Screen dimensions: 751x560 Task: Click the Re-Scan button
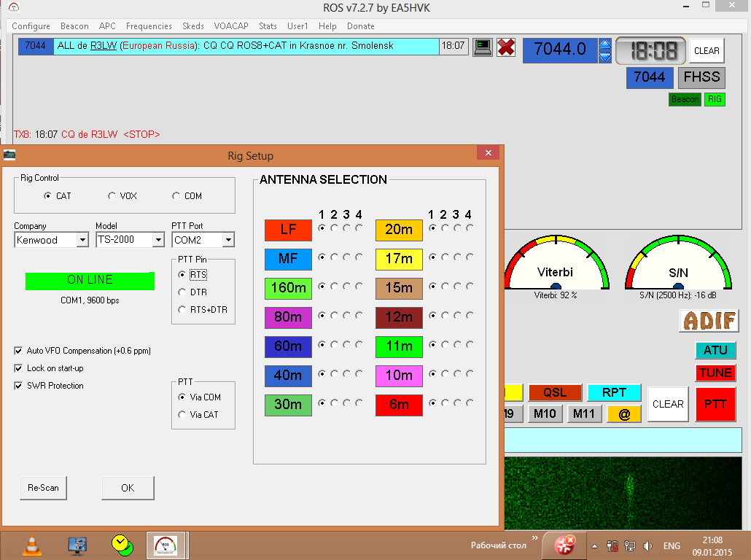point(43,488)
